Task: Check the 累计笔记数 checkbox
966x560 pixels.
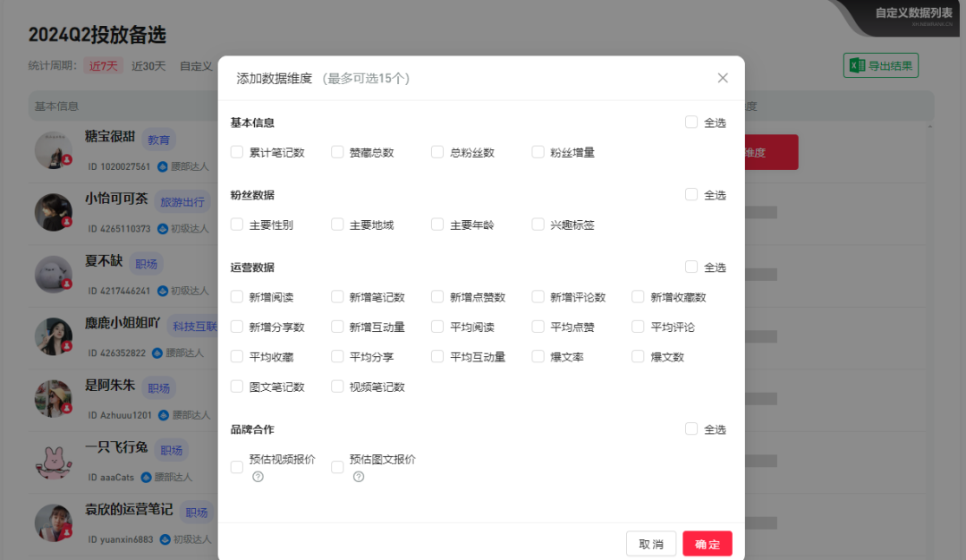Action: [x=237, y=152]
